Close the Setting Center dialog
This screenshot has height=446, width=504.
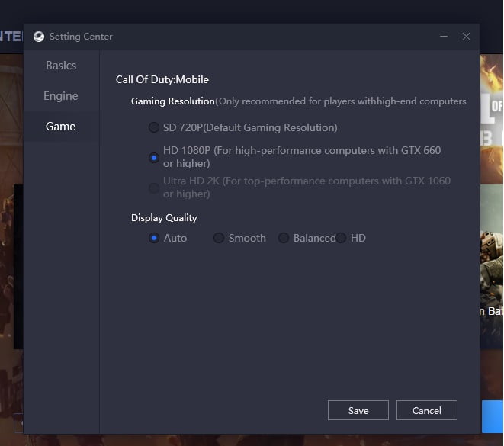(466, 37)
